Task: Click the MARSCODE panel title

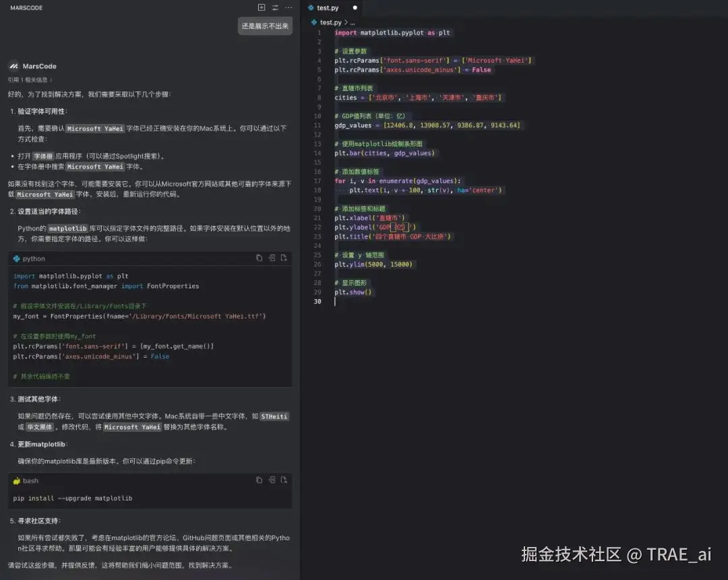Action: pos(26,7)
